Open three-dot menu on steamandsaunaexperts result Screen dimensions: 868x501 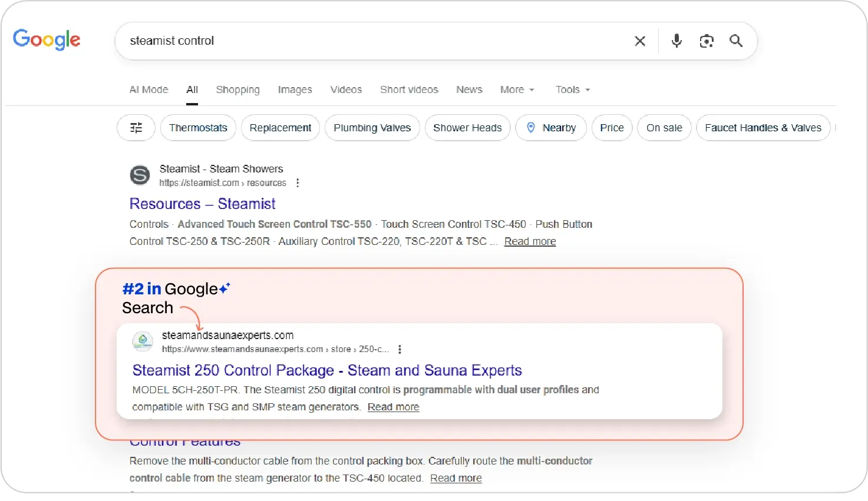pos(400,349)
